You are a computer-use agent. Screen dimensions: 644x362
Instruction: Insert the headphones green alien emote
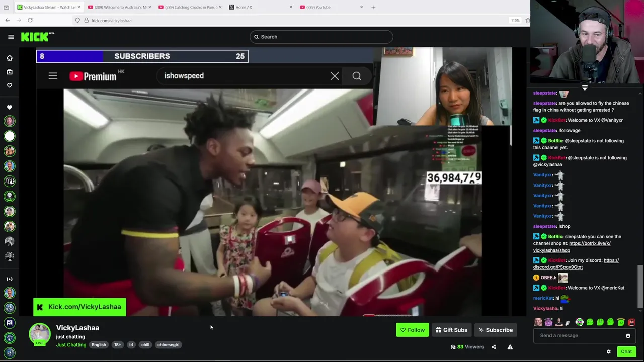(x=580, y=322)
